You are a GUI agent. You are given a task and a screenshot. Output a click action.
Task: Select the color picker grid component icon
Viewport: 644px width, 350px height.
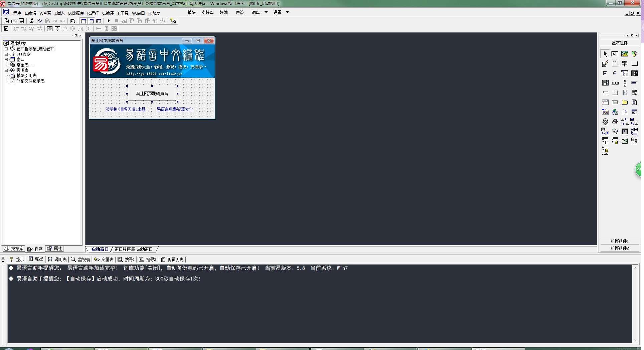(x=605, y=112)
